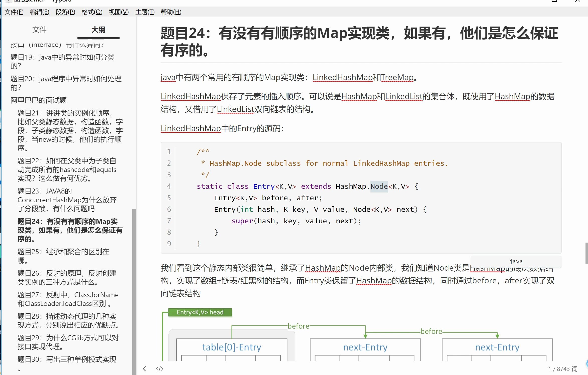Click the 大纲 tab in sidebar
Image resolution: width=588 pixels, height=375 pixels.
pyautogui.click(x=98, y=29)
